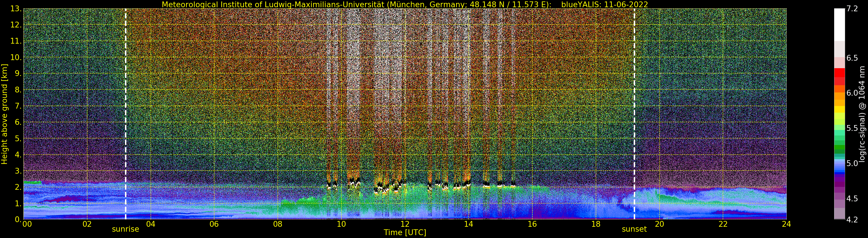868x238 pixels.
Task: Click the time axis tick '24'
Action: click(x=786, y=224)
